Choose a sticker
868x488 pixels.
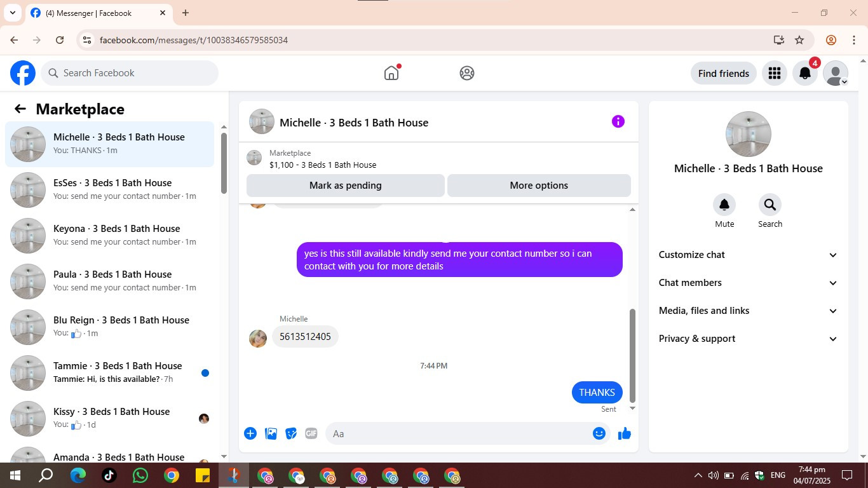coord(291,433)
